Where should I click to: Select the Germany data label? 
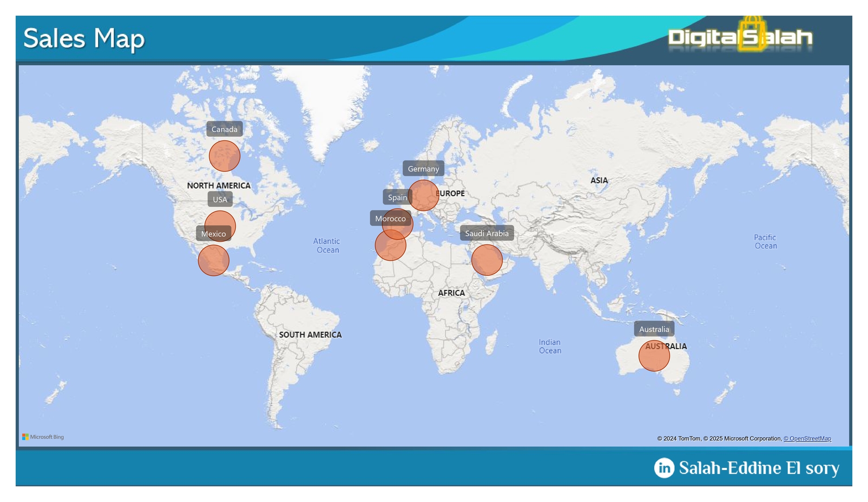(x=423, y=169)
